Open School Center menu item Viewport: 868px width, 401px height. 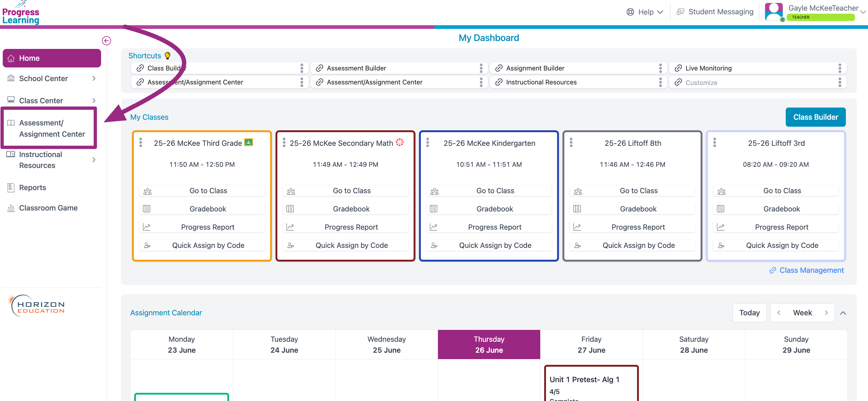click(x=52, y=78)
